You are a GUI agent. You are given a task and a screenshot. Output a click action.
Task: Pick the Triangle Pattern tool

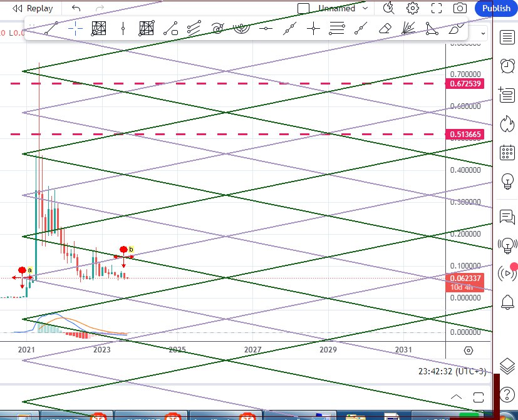tap(432, 28)
